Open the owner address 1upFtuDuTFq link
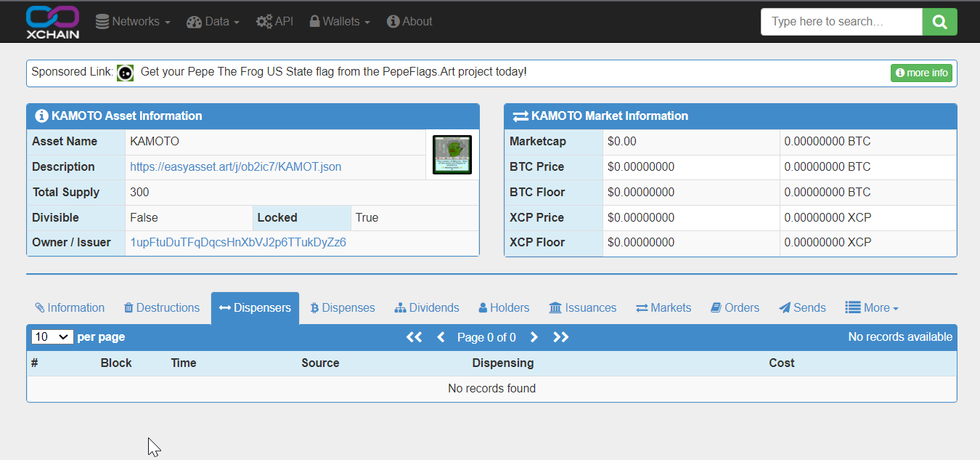The height and width of the screenshot is (460, 980). pos(238,242)
